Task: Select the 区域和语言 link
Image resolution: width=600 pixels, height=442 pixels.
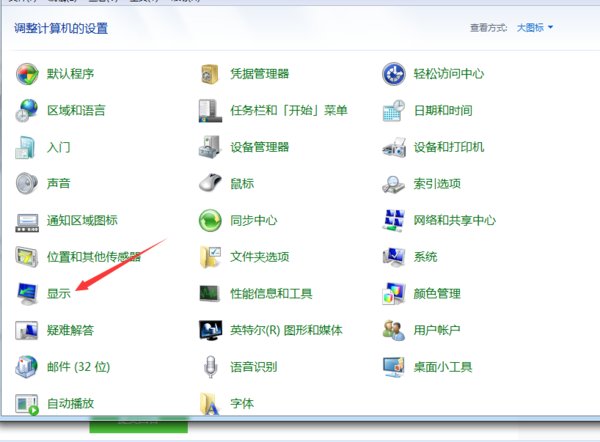Action: [76, 111]
